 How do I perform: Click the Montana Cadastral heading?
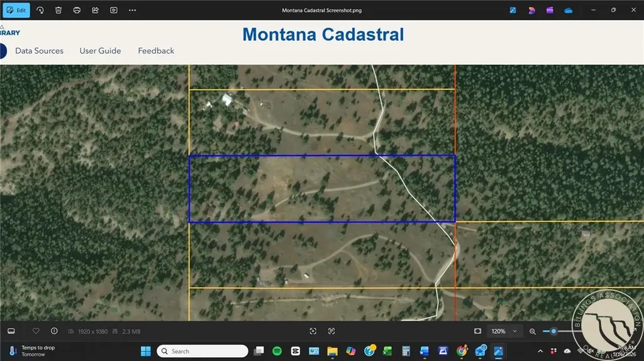pos(323,35)
